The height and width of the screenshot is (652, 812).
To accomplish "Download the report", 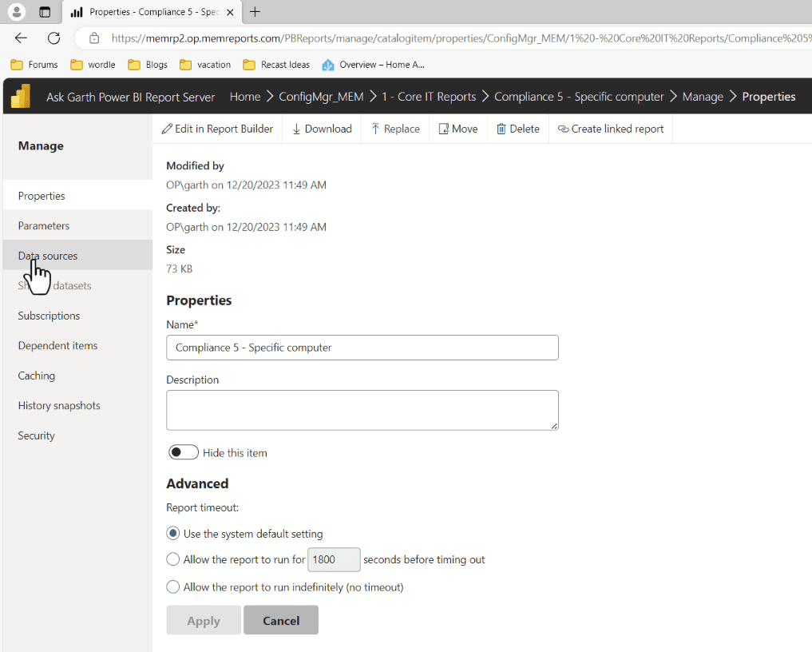I will (x=322, y=129).
